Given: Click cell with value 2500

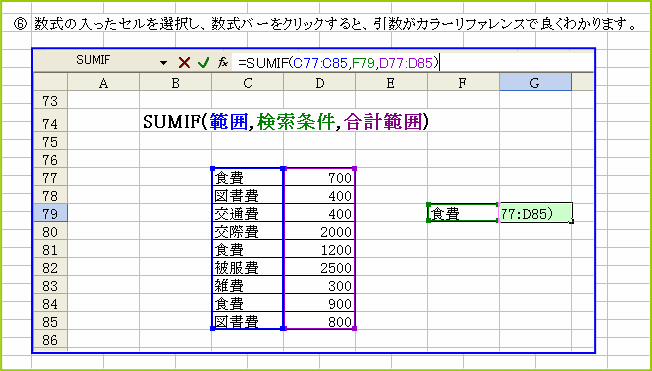Looking at the screenshot, I should click(x=319, y=268).
